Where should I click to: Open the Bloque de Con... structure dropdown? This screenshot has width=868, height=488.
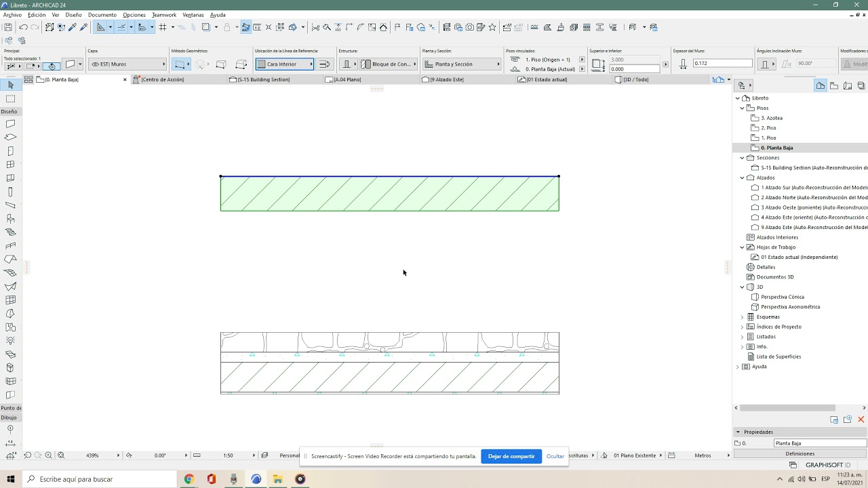click(387, 64)
